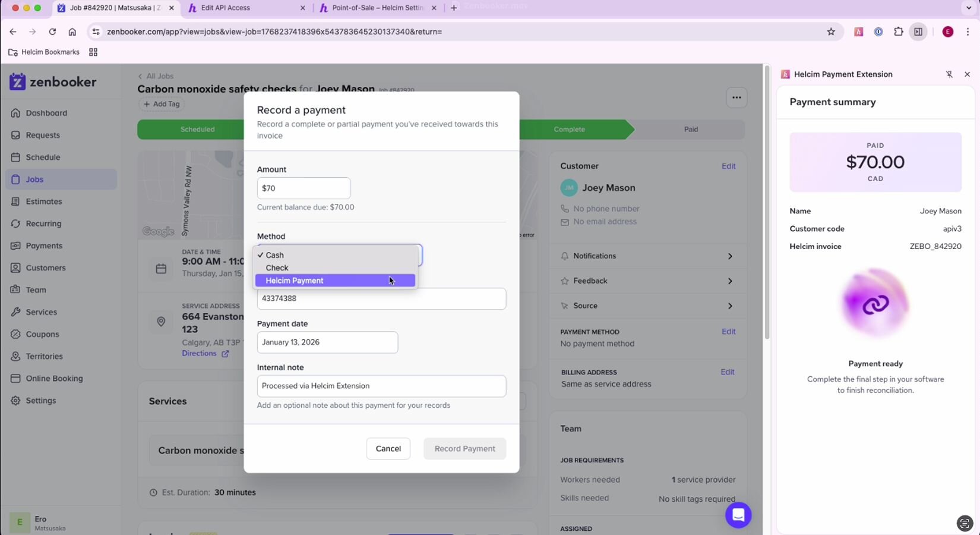
Task: Go to browser home page
Action: (x=72, y=32)
